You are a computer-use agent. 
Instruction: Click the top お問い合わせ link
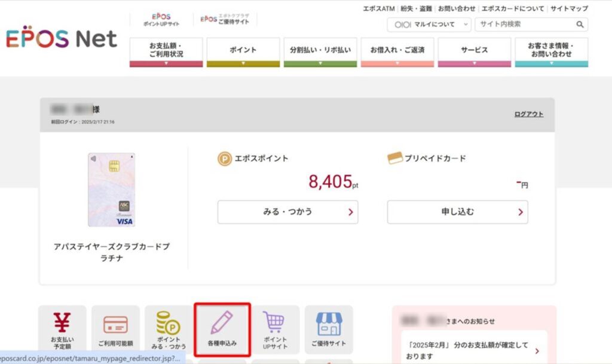point(457,8)
